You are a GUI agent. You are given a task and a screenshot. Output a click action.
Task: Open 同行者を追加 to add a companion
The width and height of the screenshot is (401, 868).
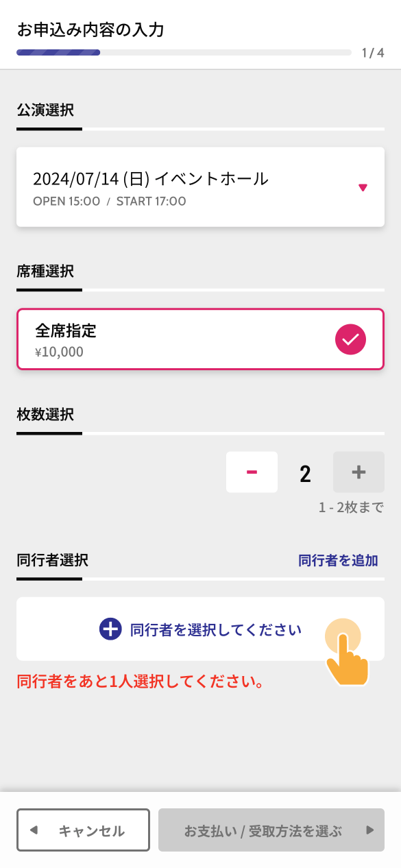[x=339, y=560]
